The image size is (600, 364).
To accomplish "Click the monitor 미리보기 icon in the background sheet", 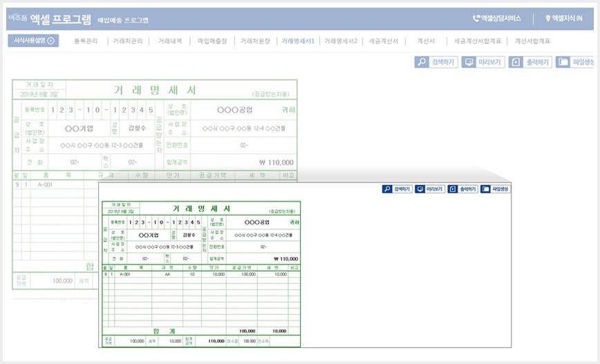I will (469, 62).
